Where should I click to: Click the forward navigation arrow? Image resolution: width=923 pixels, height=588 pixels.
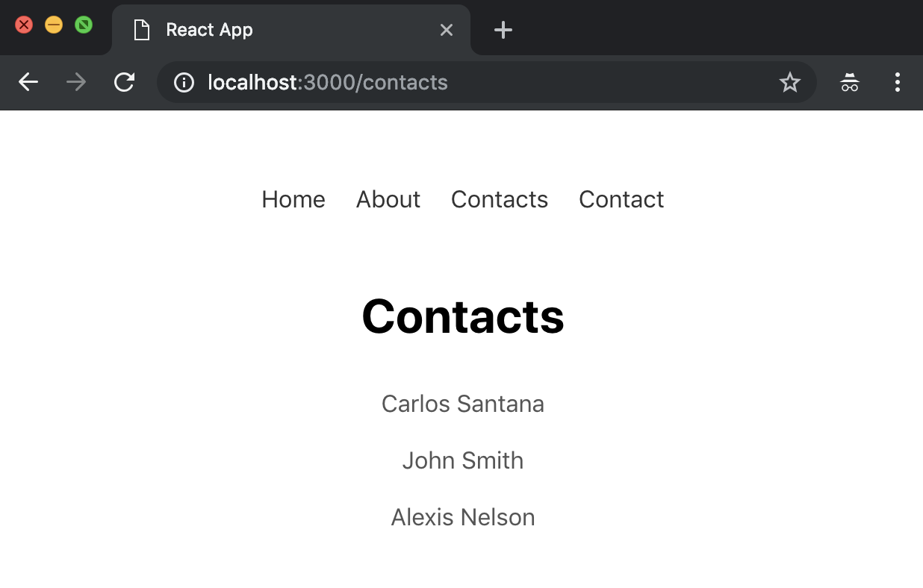pos(76,82)
